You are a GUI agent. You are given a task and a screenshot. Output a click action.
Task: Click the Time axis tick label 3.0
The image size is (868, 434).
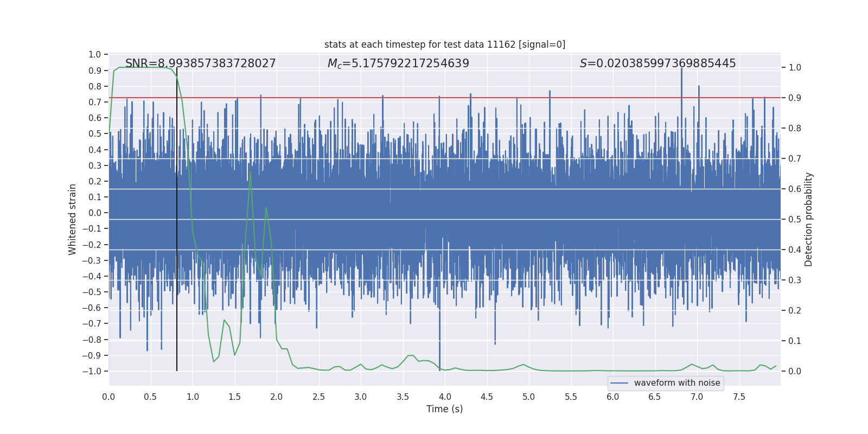coord(361,397)
